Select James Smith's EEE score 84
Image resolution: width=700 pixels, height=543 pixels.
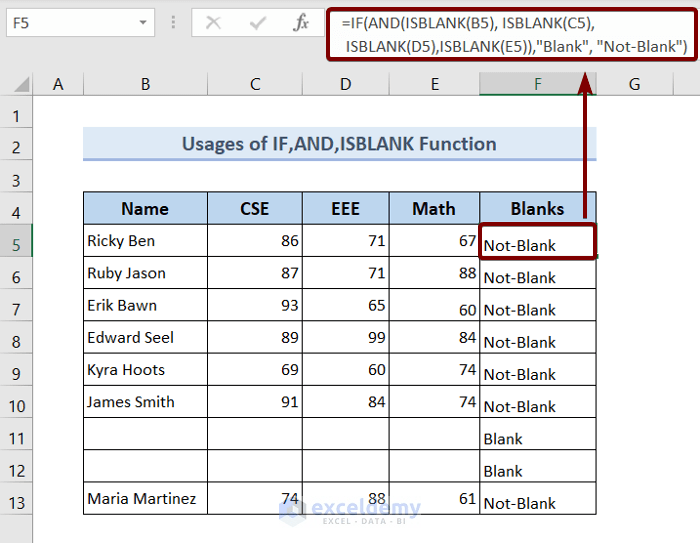tap(346, 402)
